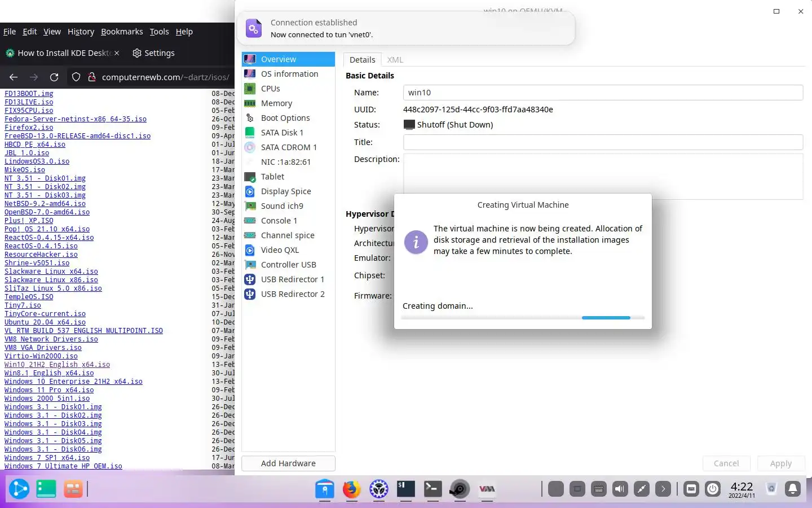The image size is (812, 508).
Task: Select USB Redirector 2
Action: (288, 294)
